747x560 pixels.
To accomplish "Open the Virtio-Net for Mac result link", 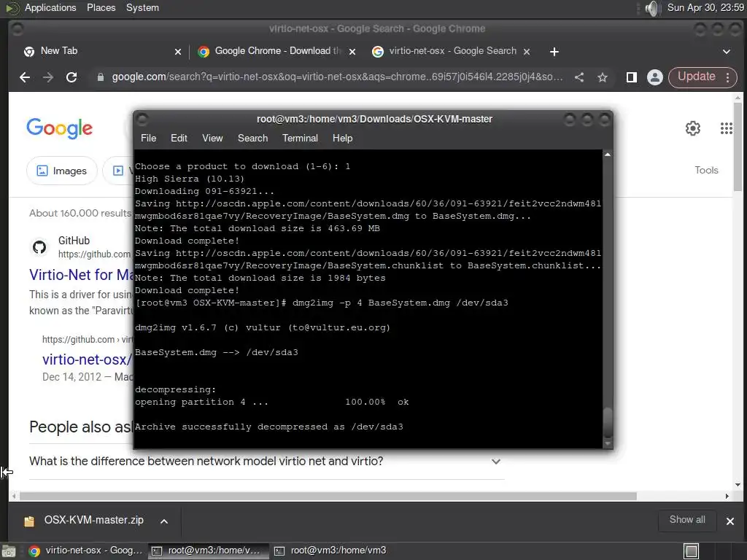I will [81, 275].
